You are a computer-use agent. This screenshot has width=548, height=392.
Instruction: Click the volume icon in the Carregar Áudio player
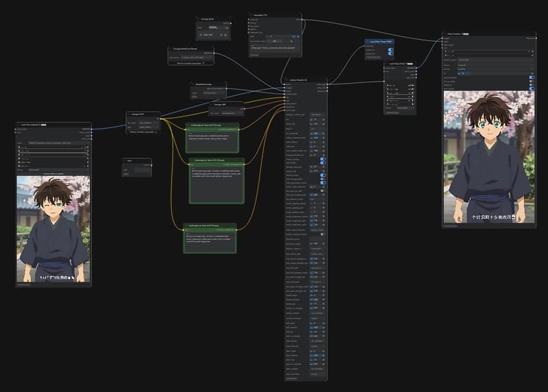click(221, 35)
